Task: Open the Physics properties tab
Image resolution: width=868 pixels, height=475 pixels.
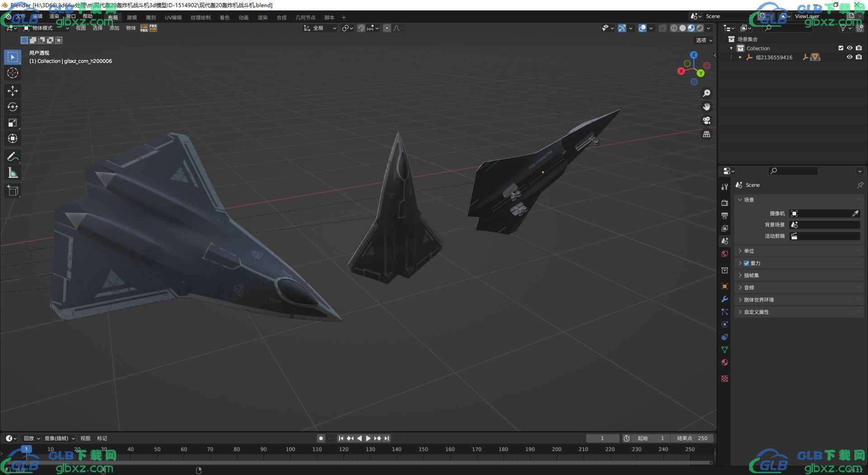Action: (x=725, y=324)
